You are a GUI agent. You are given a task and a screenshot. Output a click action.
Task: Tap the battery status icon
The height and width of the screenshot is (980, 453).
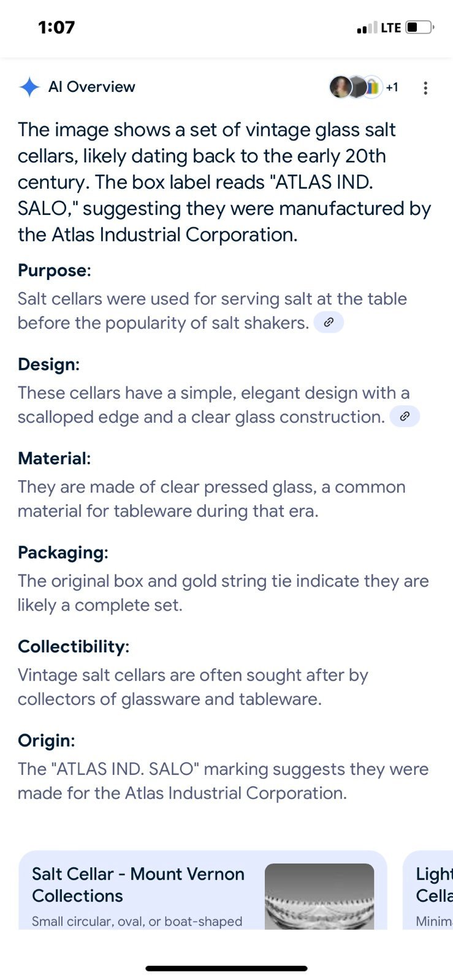[419, 28]
